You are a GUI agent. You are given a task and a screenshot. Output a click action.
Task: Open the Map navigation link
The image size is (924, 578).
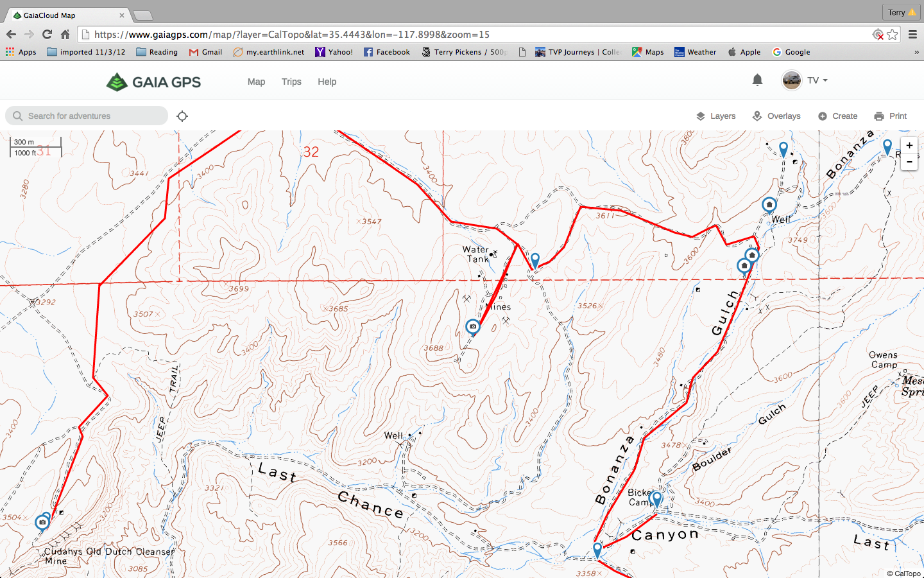(x=256, y=82)
